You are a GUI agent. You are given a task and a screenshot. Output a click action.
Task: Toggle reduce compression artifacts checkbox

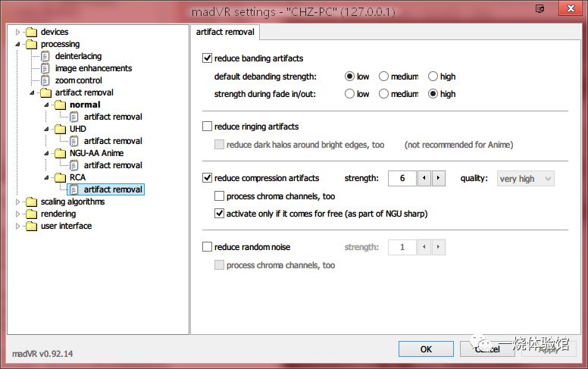207,178
